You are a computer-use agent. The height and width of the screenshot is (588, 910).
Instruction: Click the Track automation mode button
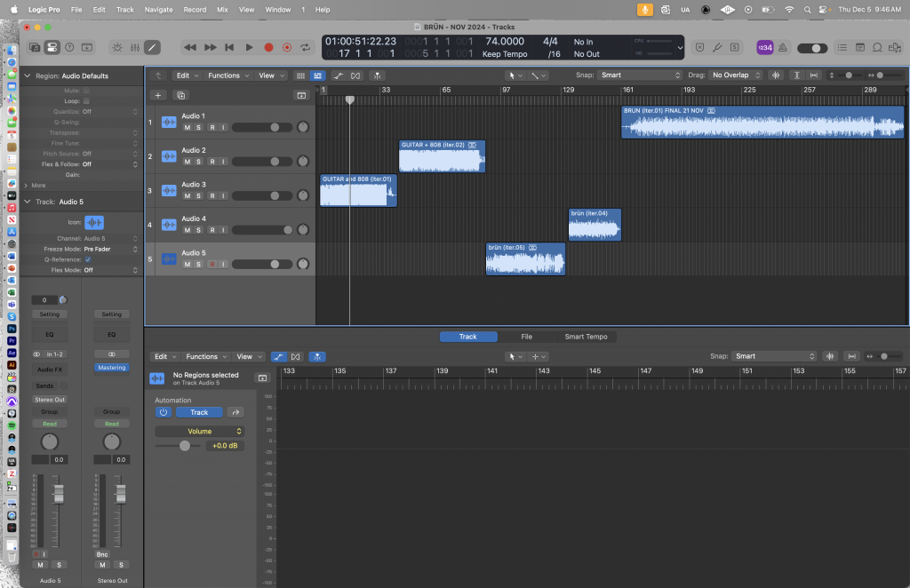tap(199, 412)
